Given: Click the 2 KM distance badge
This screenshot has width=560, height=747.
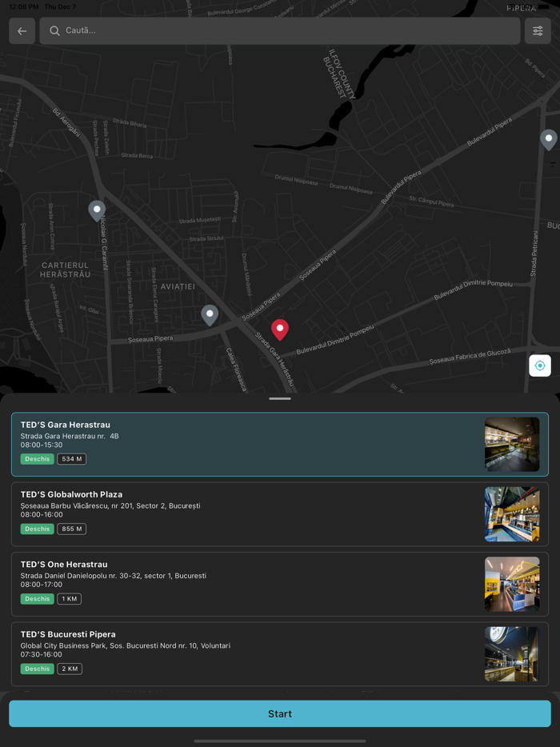Looking at the screenshot, I should click(x=70, y=669).
